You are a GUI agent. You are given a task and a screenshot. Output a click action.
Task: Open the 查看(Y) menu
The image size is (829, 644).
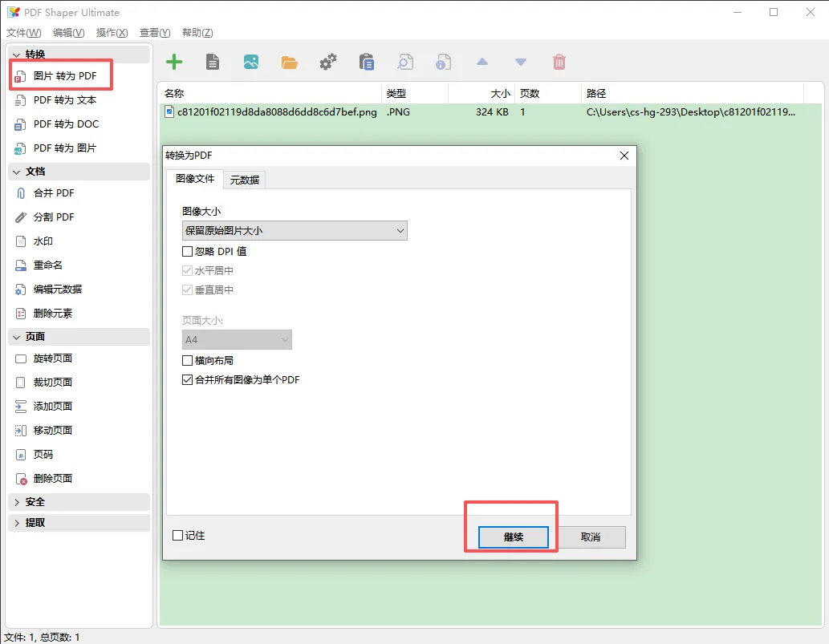tap(155, 33)
